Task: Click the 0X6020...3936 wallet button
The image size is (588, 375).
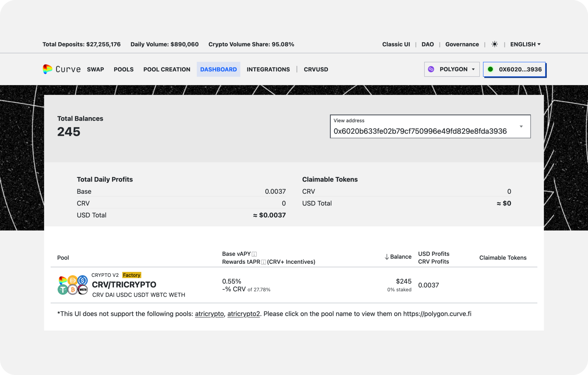Action: click(514, 69)
